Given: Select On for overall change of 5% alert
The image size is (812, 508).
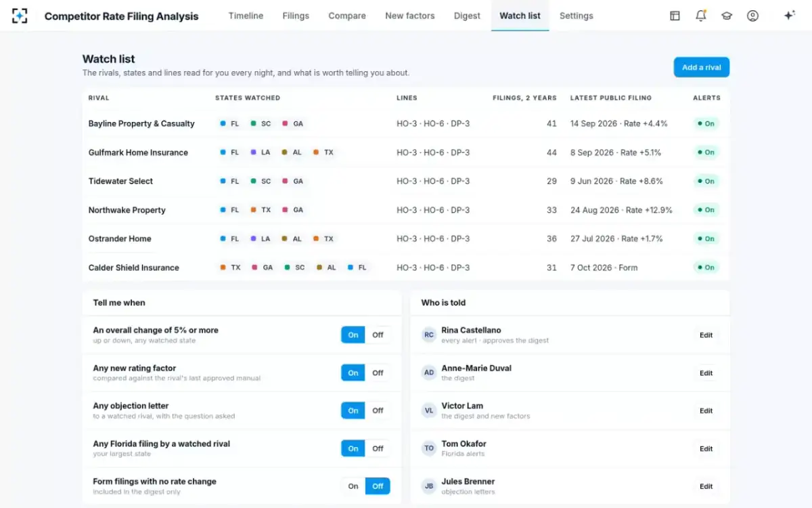Looking at the screenshot, I should click(x=353, y=335).
